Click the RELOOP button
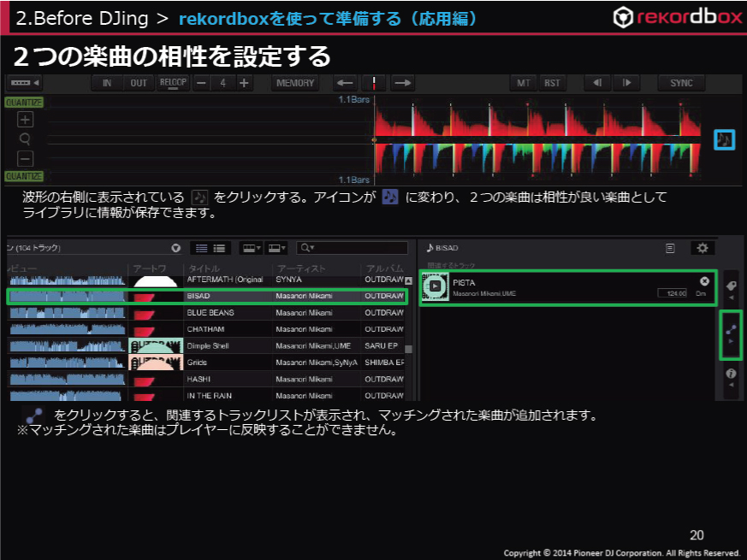The image size is (747, 560). point(173,83)
